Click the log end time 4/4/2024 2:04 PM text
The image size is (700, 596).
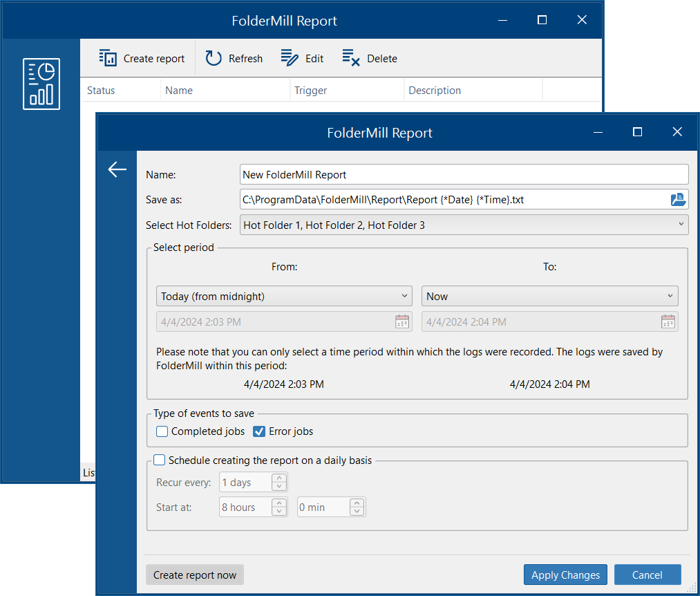coord(549,384)
